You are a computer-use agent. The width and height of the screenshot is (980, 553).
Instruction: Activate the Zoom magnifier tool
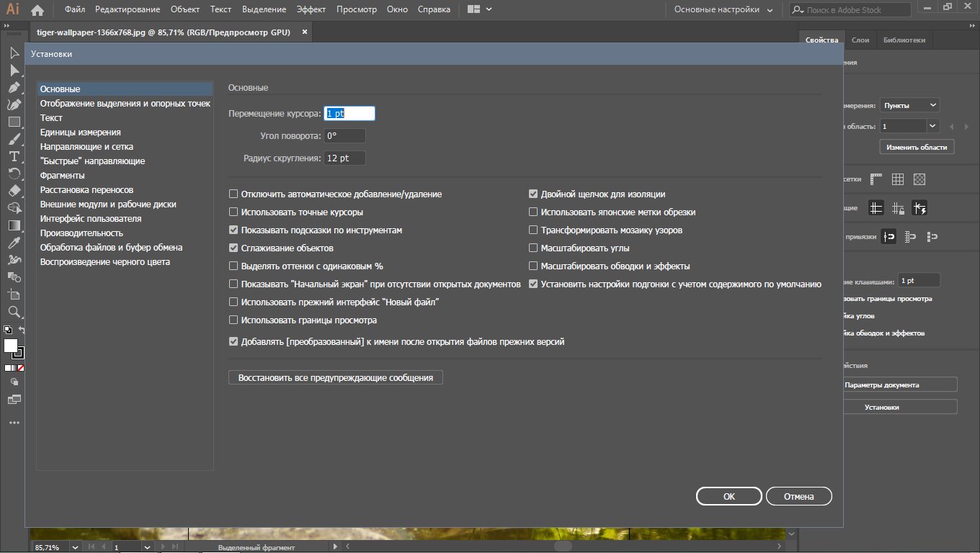pyautogui.click(x=14, y=312)
